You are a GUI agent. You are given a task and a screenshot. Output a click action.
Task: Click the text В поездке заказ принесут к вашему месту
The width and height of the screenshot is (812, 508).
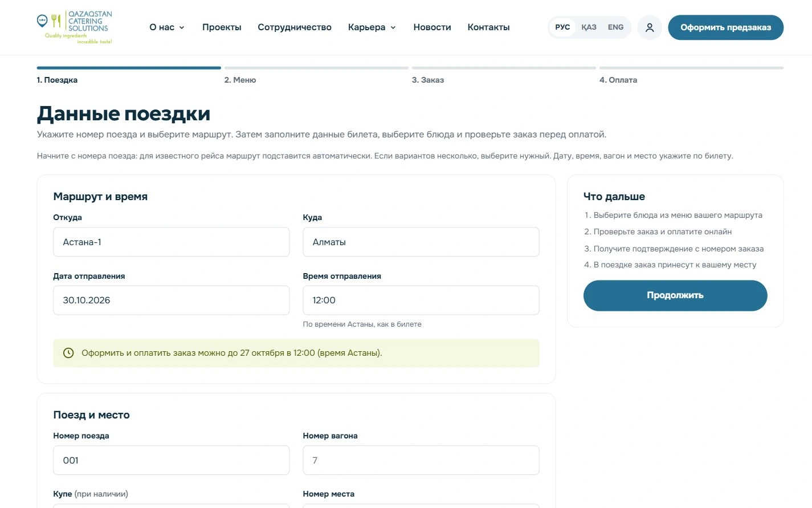(x=675, y=265)
